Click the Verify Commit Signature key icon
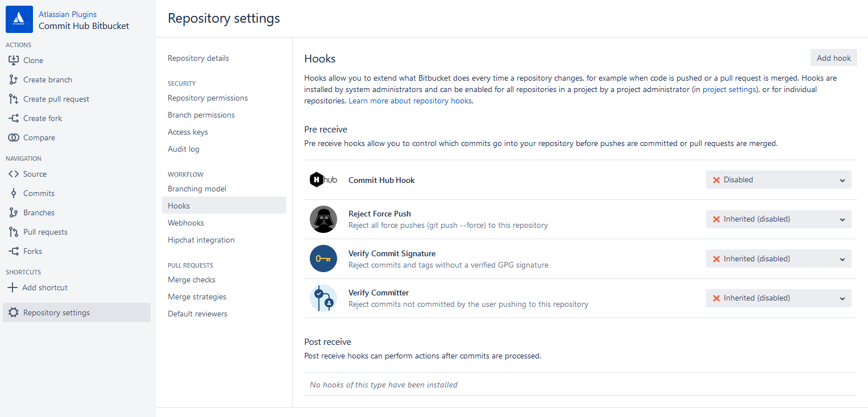The height and width of the screenshot is (417, 868). (x=323, y=258)
